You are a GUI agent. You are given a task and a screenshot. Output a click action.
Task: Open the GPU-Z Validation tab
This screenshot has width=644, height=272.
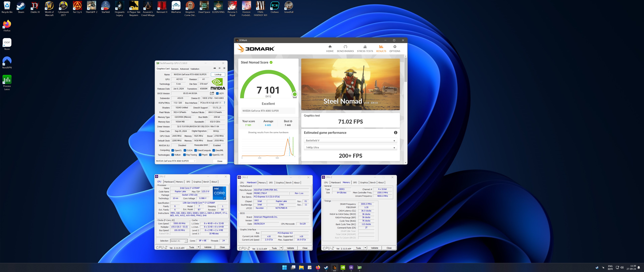click(x=195, y=69)
